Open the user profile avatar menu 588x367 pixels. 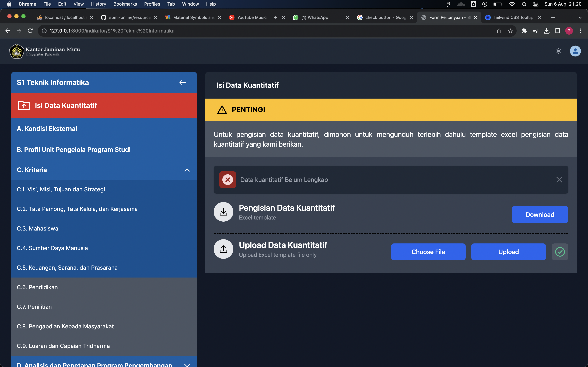(x=575, y=51)
